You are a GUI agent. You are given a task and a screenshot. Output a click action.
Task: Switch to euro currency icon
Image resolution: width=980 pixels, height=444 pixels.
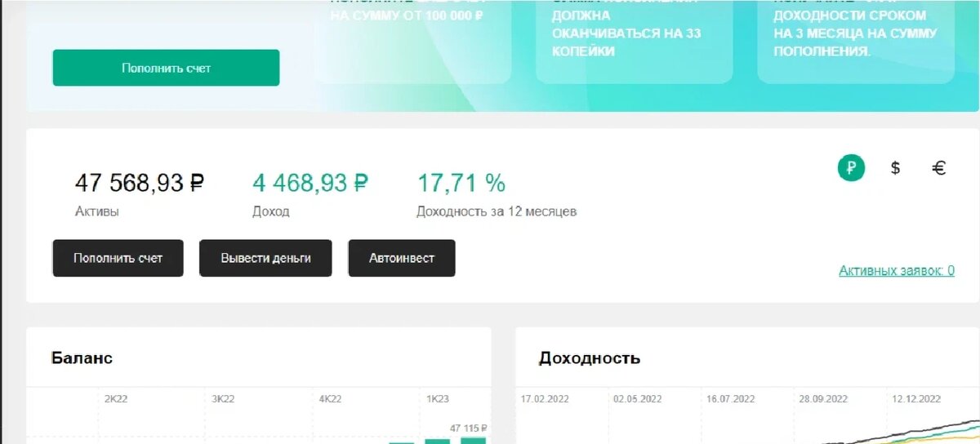939,168
